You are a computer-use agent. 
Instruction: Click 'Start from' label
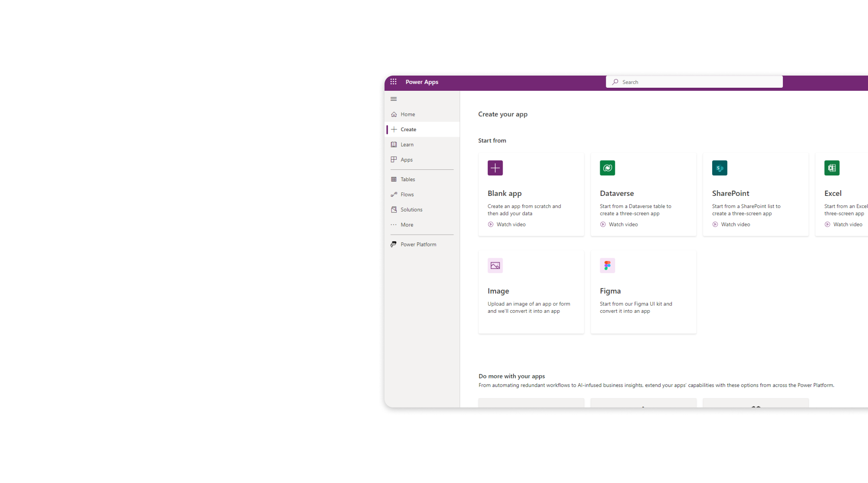pos(492,141)
